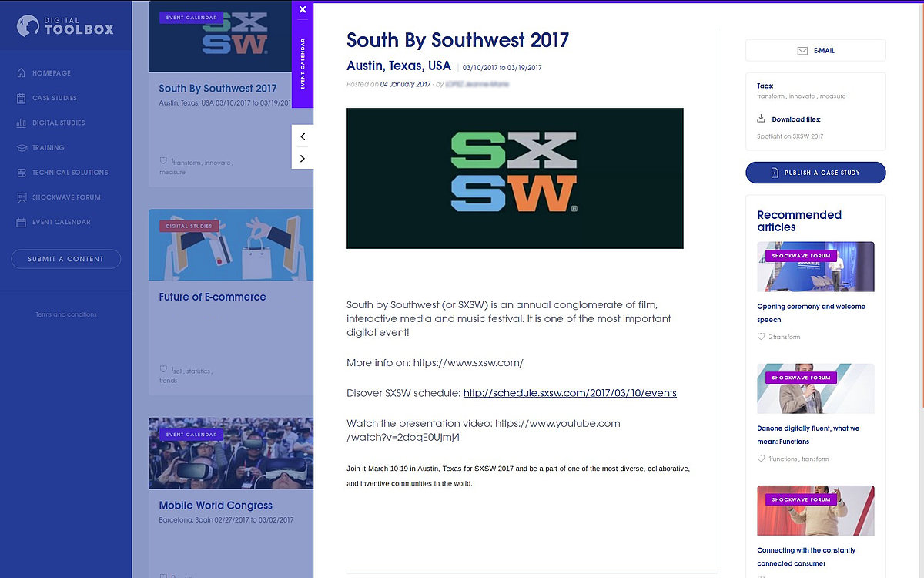Click the Digital Studies chart icon

[21, 123]
